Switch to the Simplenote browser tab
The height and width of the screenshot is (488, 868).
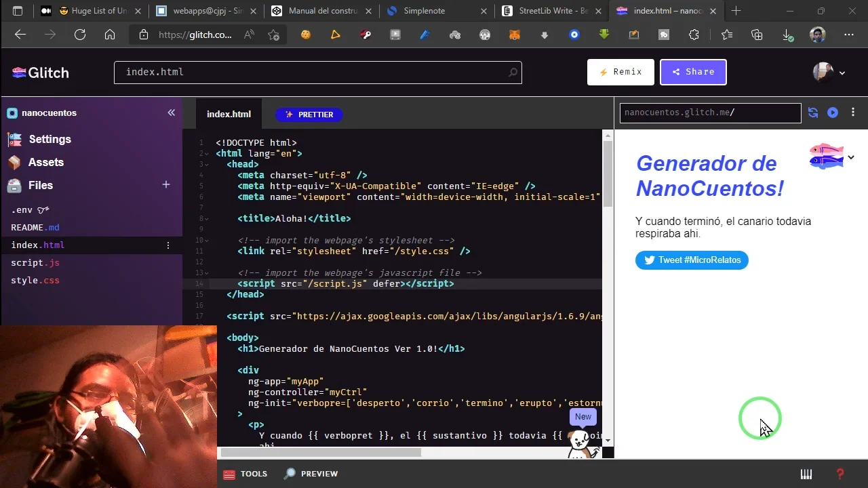coord(438,11)
